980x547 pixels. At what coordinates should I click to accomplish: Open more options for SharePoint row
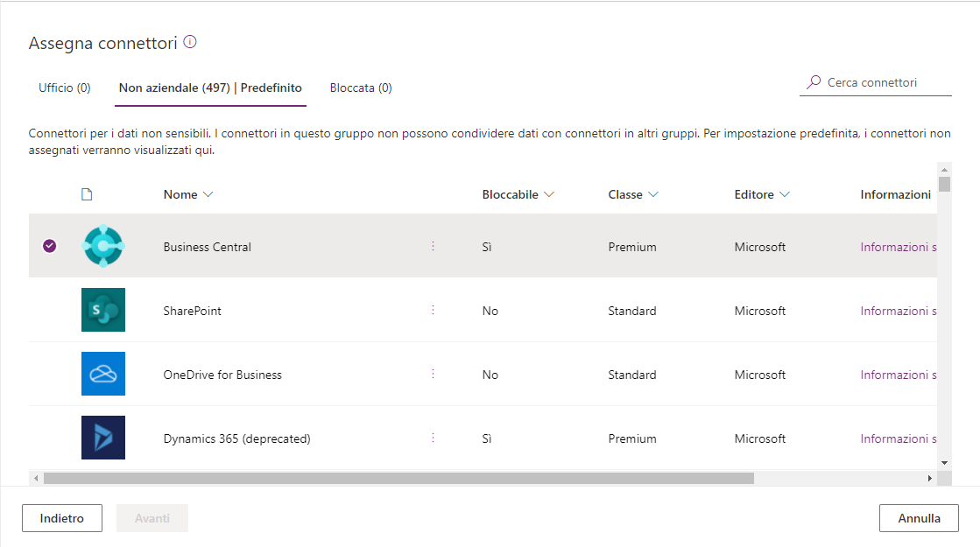(433, 310)
